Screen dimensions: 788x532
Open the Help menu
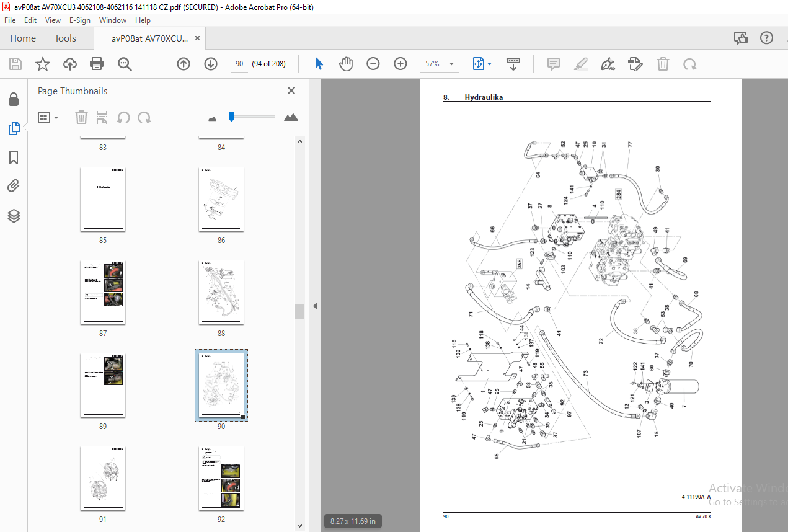143,20
